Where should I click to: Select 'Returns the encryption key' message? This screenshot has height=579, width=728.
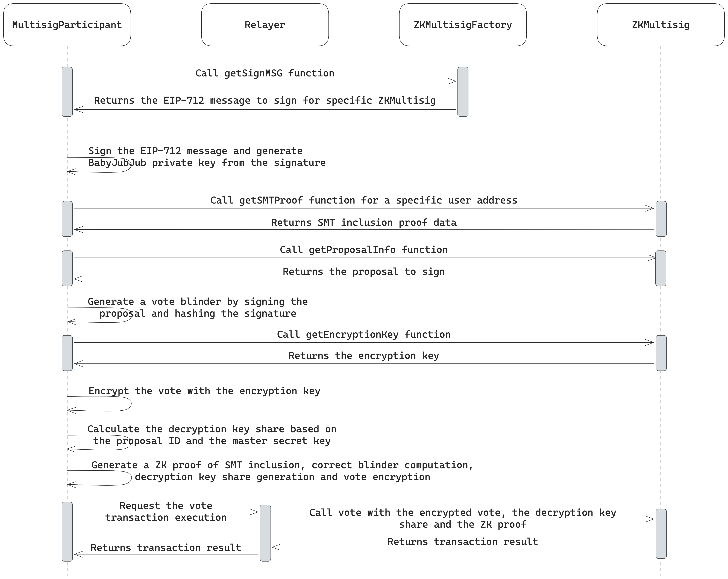(364, 356)
